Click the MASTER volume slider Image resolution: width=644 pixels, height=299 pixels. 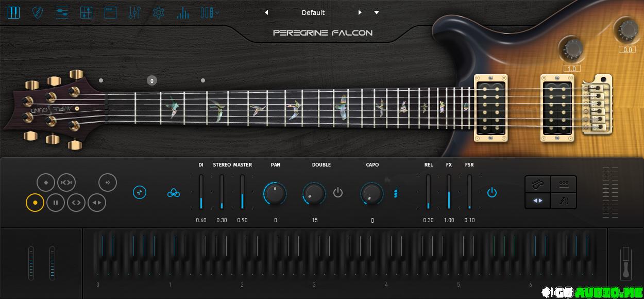point(242,192)
